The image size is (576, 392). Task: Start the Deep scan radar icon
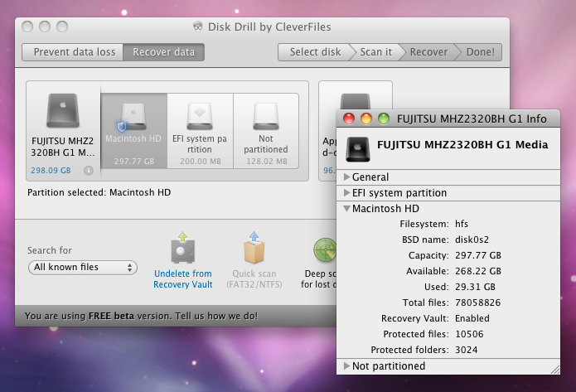tap(324, 249)
